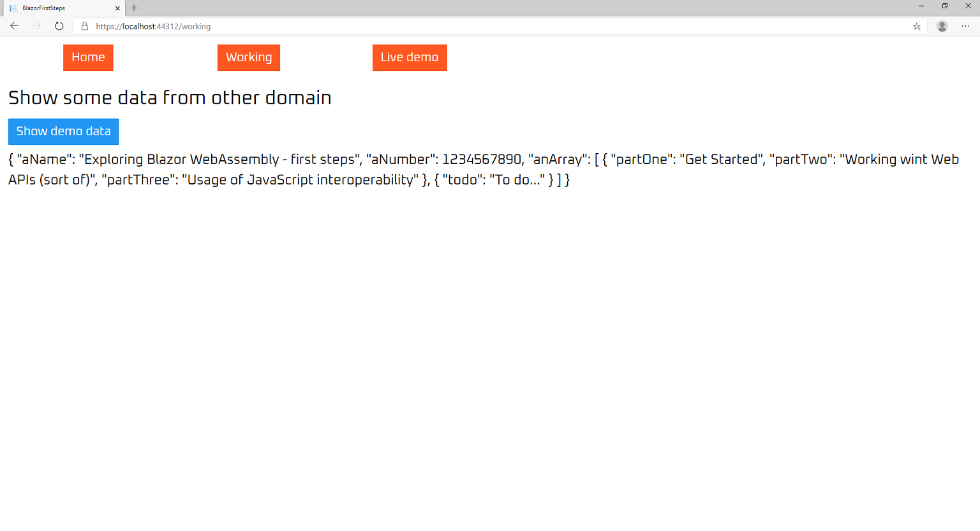Click the Show demo data button
Image resolution: width=980 pixels, height=531 pixels.
(x=63, y=131)
